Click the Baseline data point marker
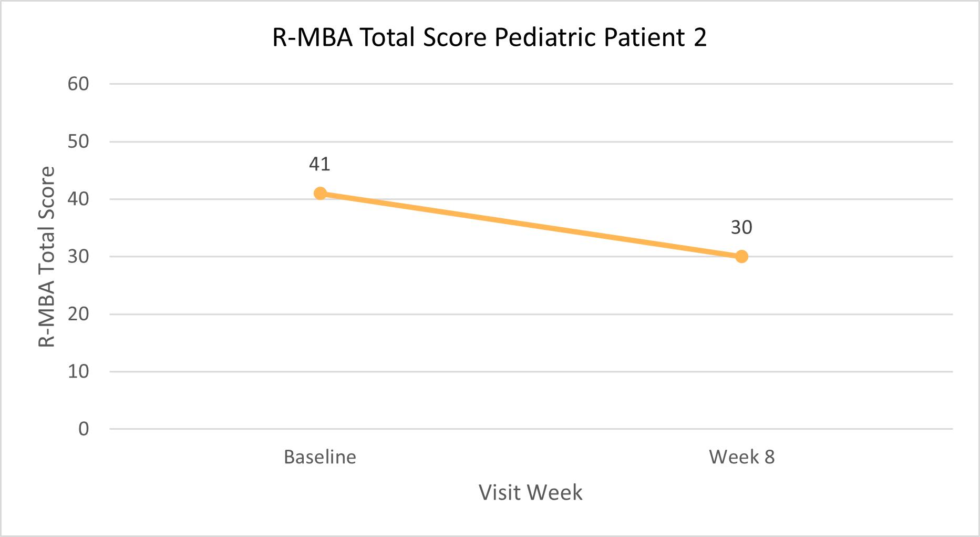980x537 pixels. [320, 194]
